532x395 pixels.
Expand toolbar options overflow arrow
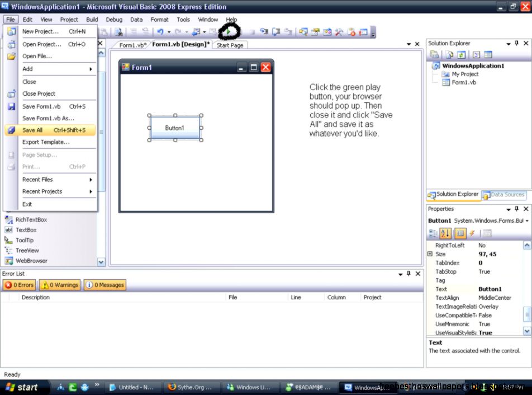tap(373, 32)
